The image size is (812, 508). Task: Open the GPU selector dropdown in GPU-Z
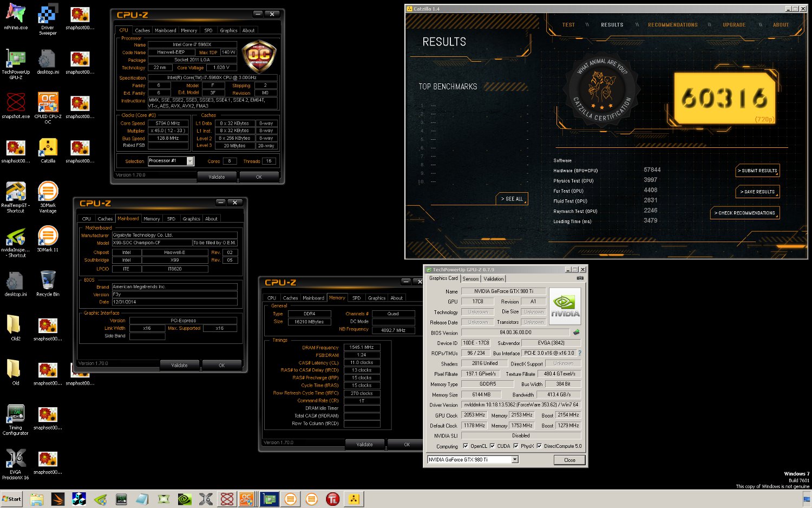(x=515, y=460)
